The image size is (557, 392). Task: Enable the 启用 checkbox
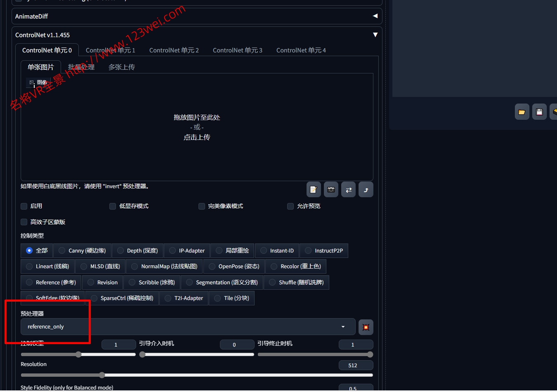(x=24, y=206)
